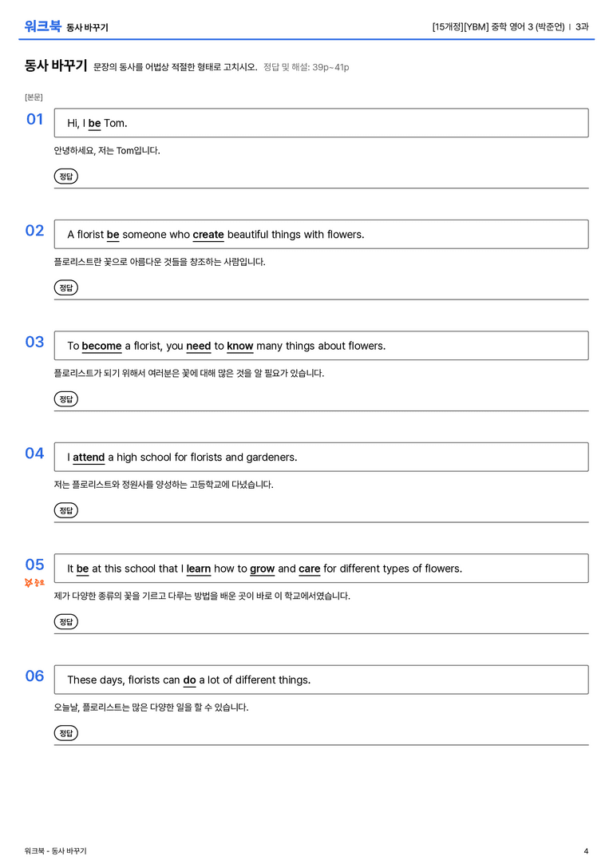Click the 정답 badge under question 02
Screen dimensions: 613x868
click(65, 287)
